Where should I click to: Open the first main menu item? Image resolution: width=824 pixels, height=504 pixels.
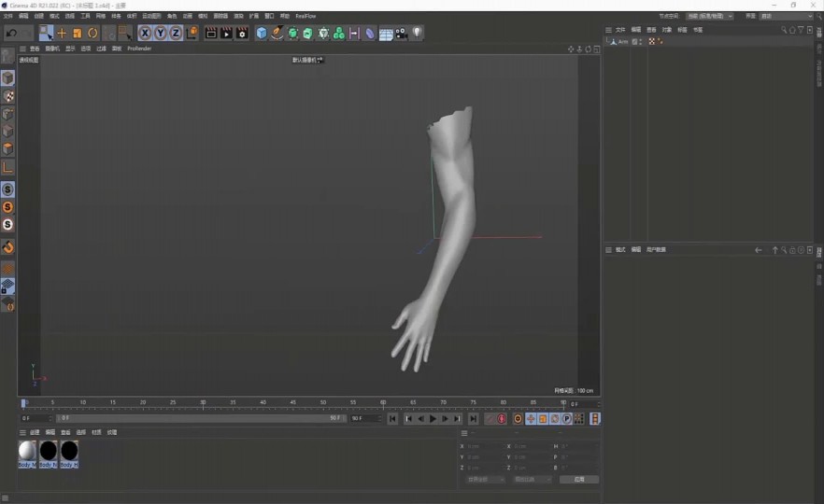point(7,16)
